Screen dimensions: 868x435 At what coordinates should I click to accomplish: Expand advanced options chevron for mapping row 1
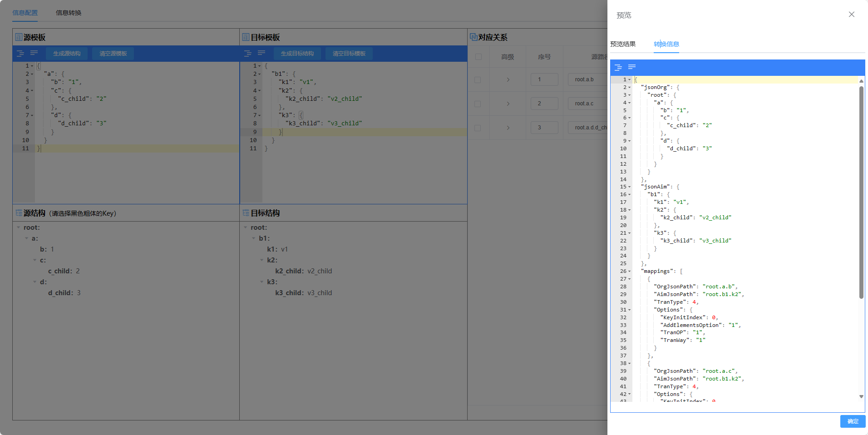pyautogui.click(x=508, y=79)
